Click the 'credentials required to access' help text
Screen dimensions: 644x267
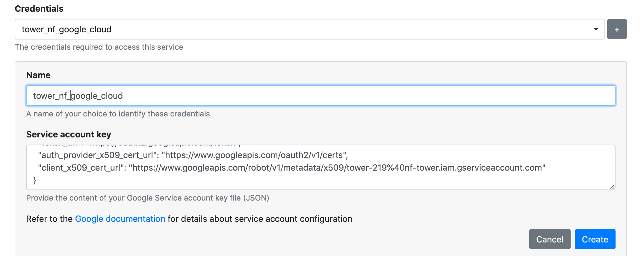(99, 47)
